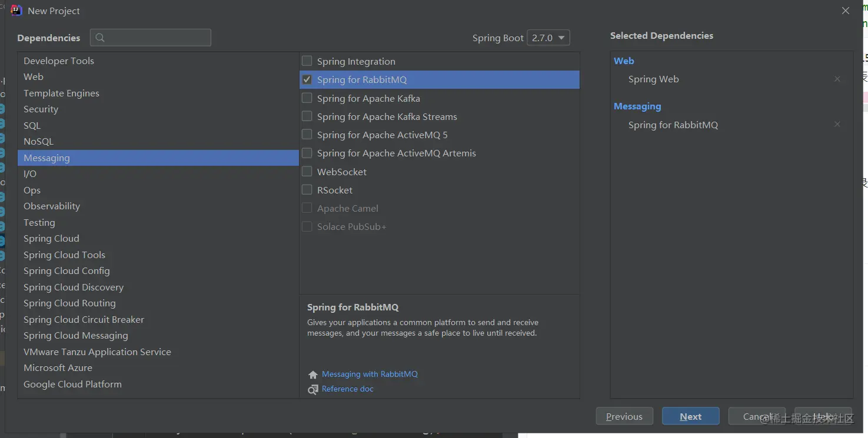This screenshot has width=868, height=438.
Task: Select Spring Web in Selected Dependencies
Action: [653, 79]
